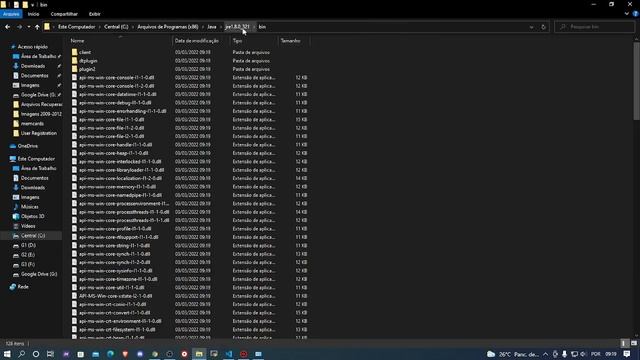Open the Arquivo menu
640x360 pixels.
click(11, 14)
